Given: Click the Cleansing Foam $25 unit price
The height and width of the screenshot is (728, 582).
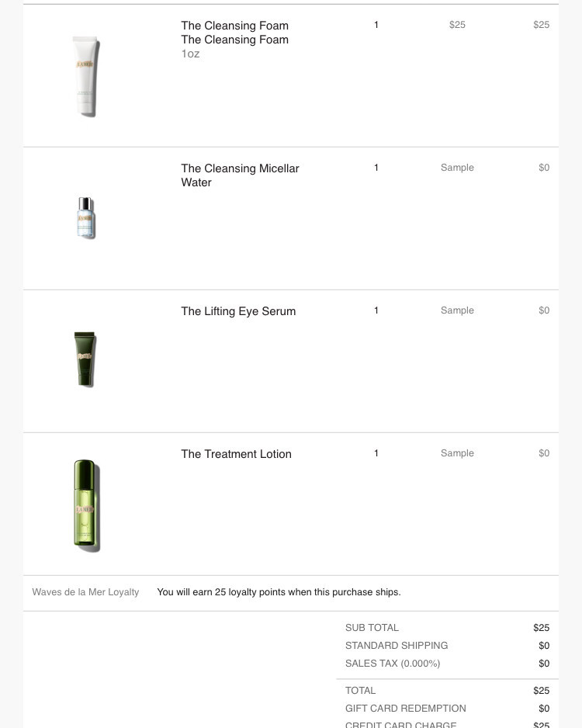Looking at the screenshot, I should (457, 25).
